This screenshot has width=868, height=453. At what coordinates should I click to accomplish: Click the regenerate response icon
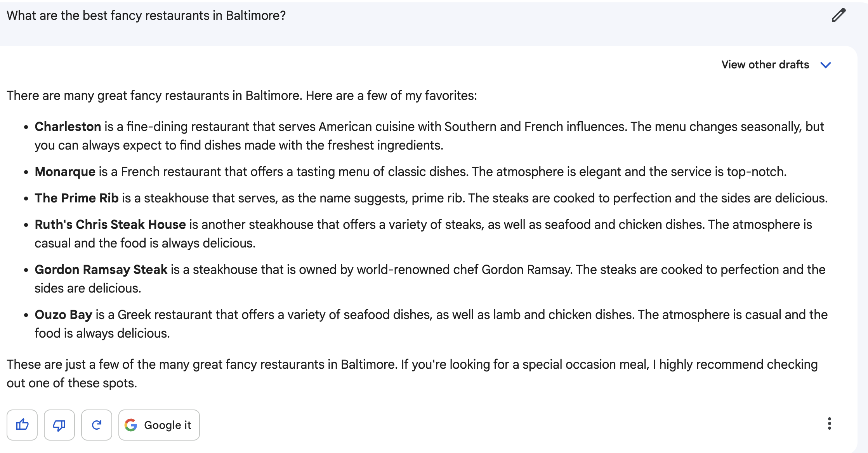pos(97,425)
